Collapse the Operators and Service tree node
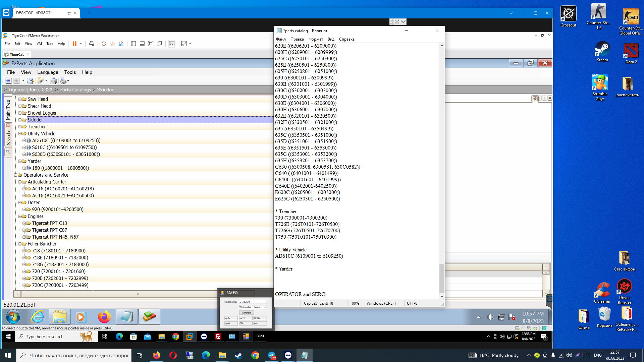Image resolution: width=644 pixels, height=362 pixels. pos(15,175)
